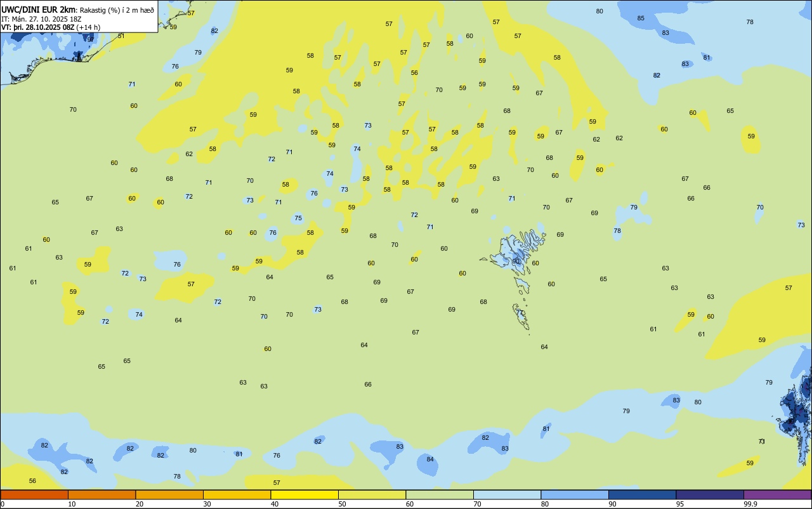Screen dimensions: 812x509
Task: Click the Rakastig (%) í 2 m hæð label
Action: click(117, 10)
